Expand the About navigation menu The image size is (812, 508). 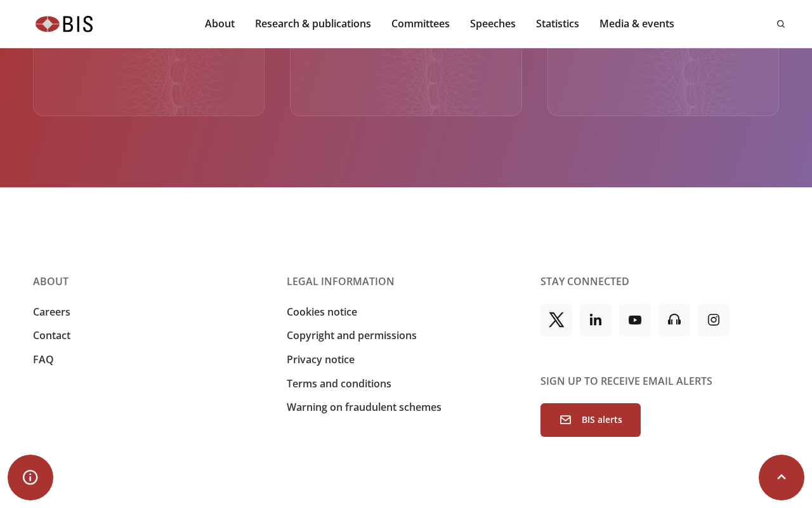click(x=219, y=23)
